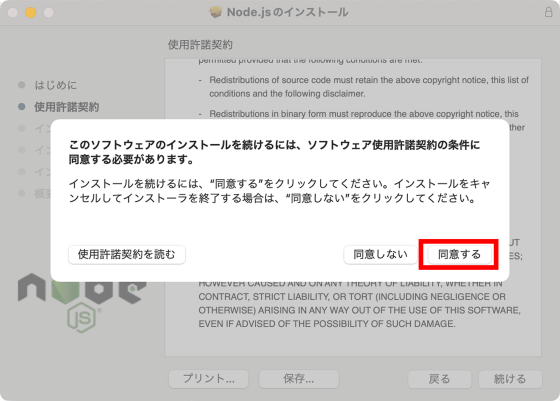The image size is (560, 401).
Task: Select the 使用許諾契約 step in the sidebar
Action: pyautogui.click(x=66, y=107)
